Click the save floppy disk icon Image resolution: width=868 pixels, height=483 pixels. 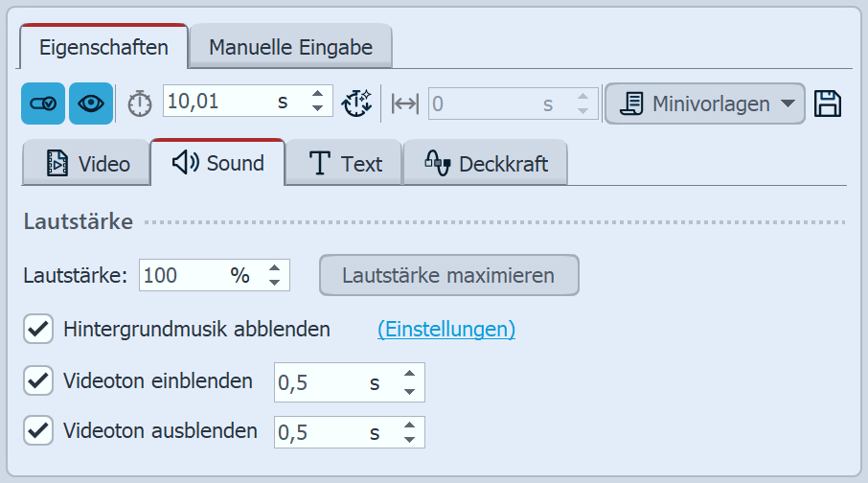tap(827, 103)
